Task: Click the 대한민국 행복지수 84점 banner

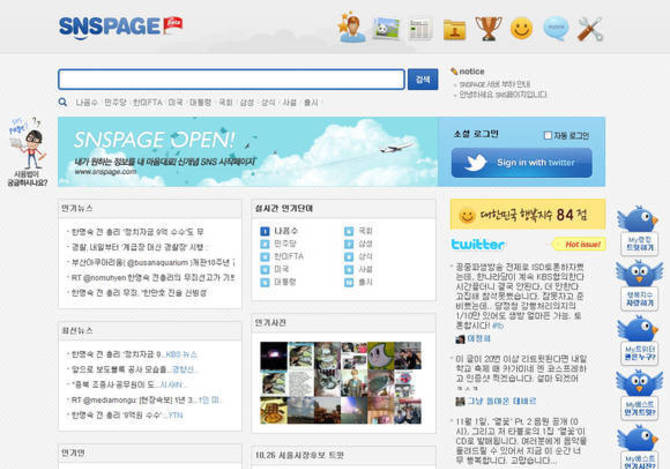Action: [528, 214]
